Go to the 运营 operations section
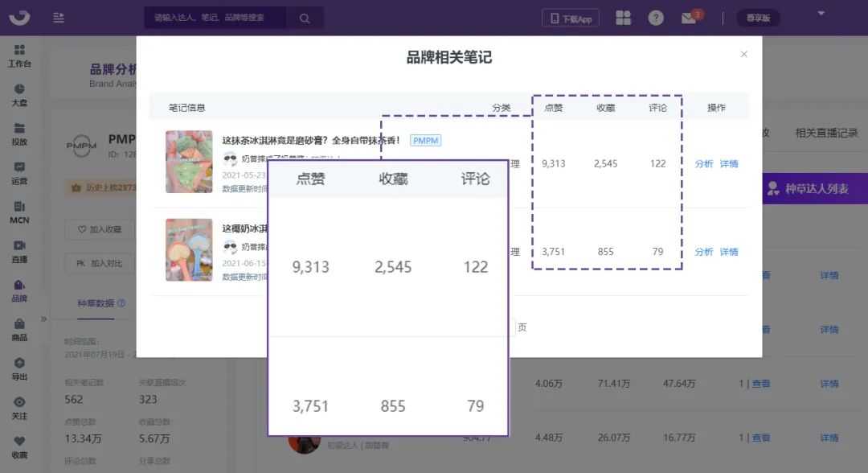Image resolution: width=868 pixels, height=473 pixels. click(x=19, y=173)
